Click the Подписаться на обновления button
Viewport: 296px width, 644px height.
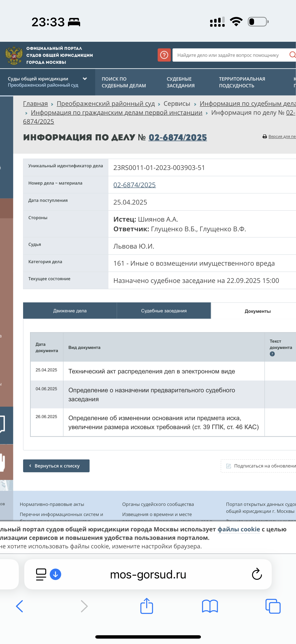(x=261, y=466)
